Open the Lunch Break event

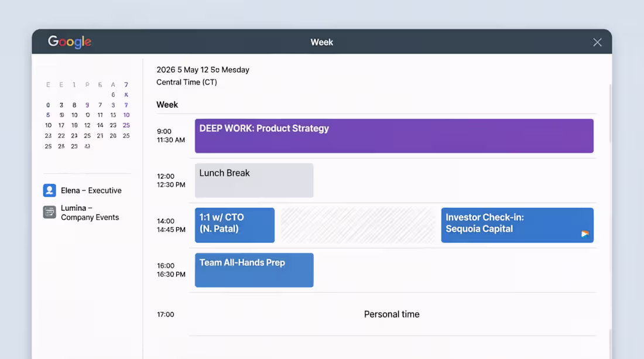(254, 180)
